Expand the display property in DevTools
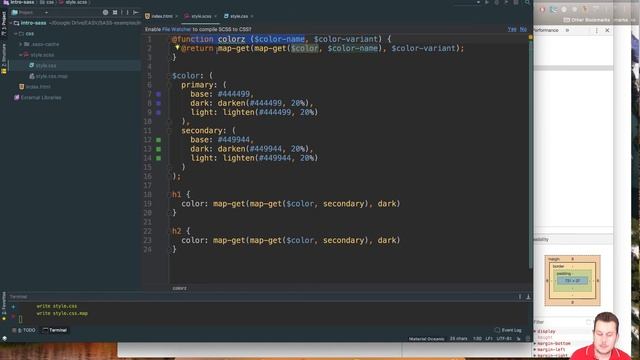640x360 pixels. click(535, 331)
